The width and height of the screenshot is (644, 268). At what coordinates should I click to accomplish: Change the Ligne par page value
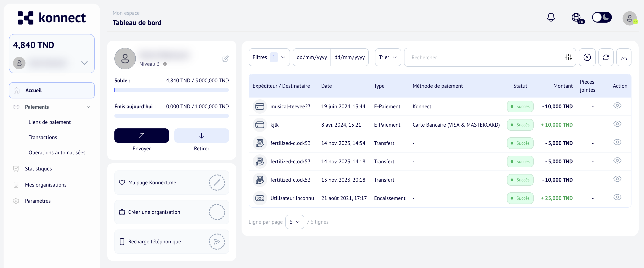tap(295, 222)
